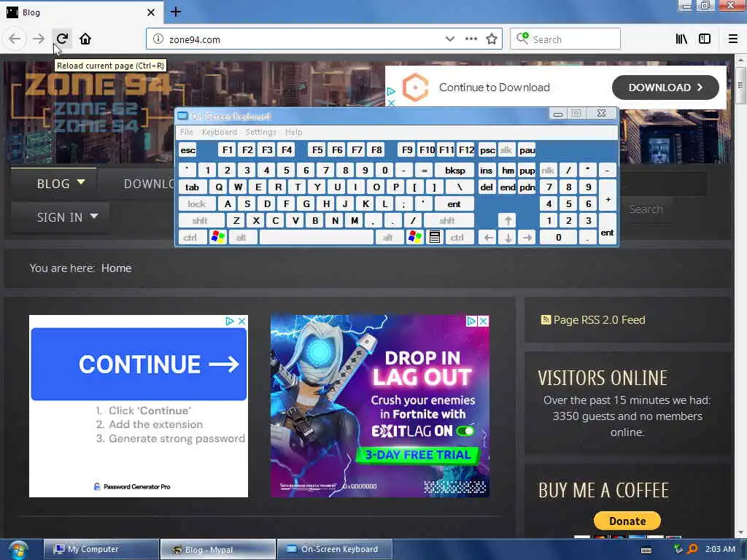Open the Help menu of On-Screen Keyboard
Image resolution: width=747 pixels, height=560 pixels.
293,132
